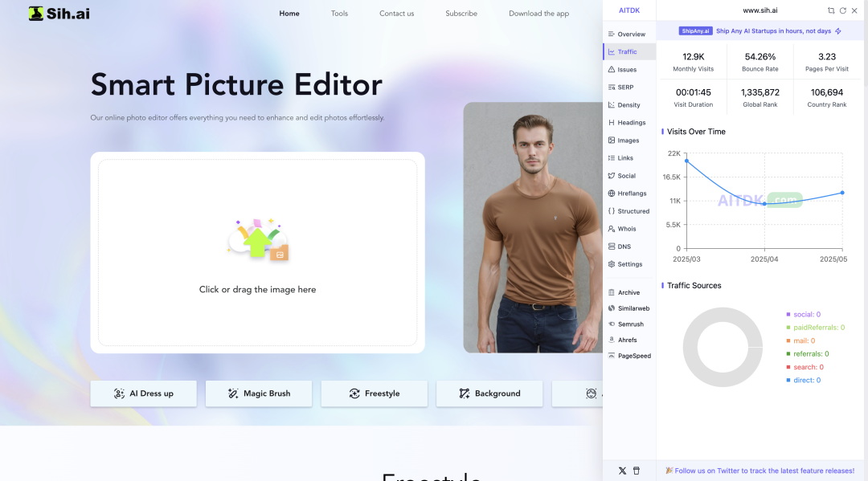Open the Hreflangs section
This screenshot has width=868, height=481.
click(x=628, y=194)
